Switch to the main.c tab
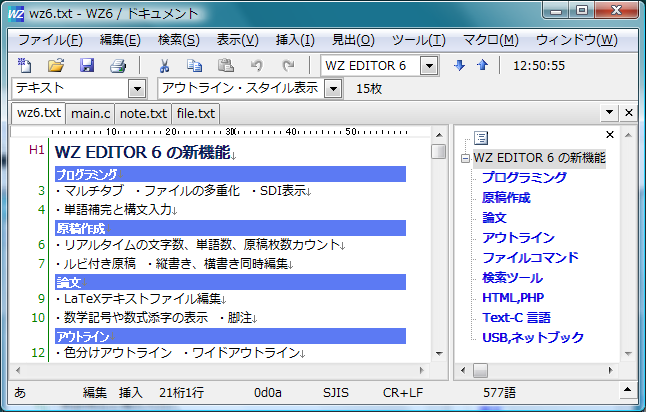 [x=91, y=113]
